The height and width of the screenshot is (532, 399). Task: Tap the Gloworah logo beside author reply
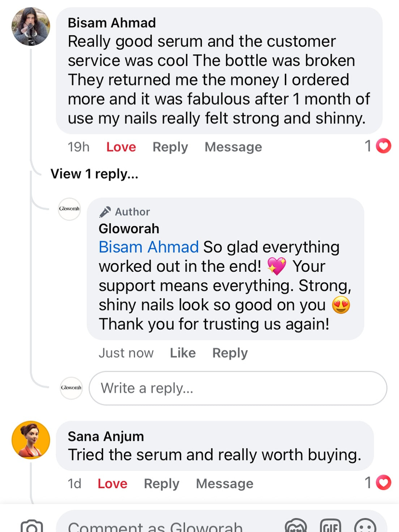pos(69,209)
